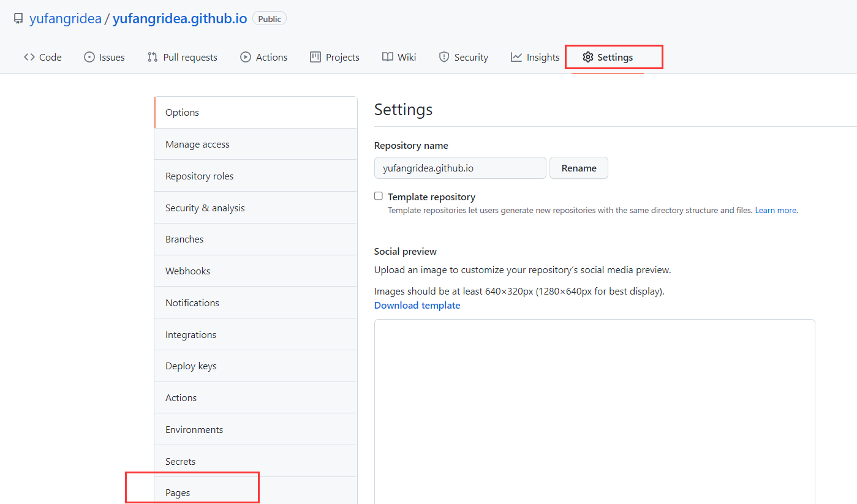Click the Wiki book icon
The height and width of the screenshot is (504, 857).
tap(388, 57)
